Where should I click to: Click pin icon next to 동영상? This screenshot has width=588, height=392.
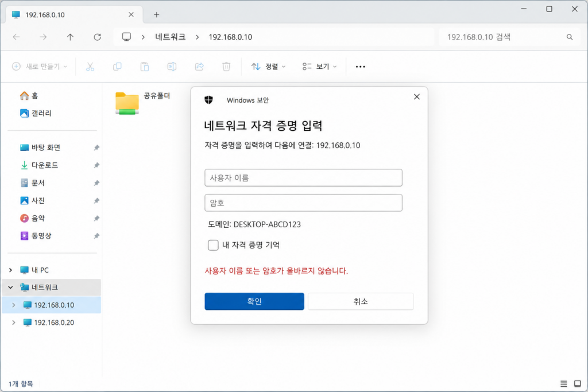[96, 236]
